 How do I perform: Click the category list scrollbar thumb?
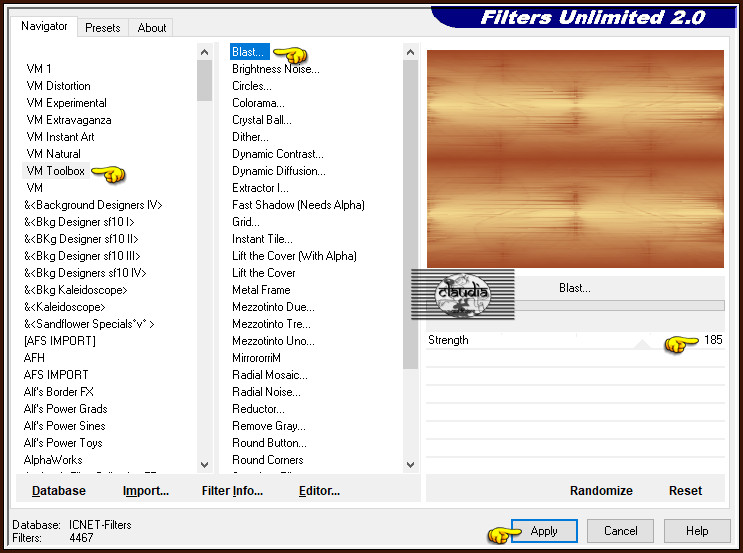pos(204,81)
